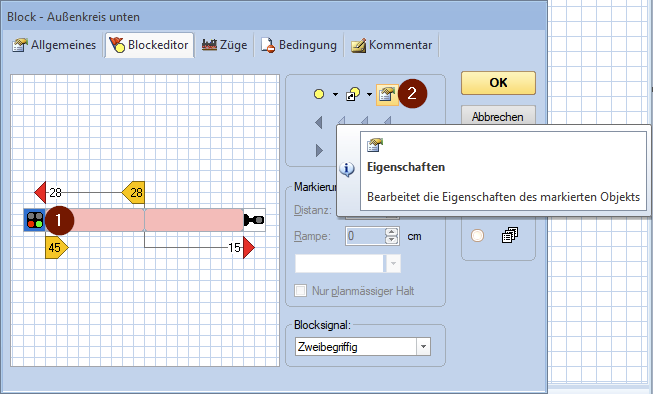Expand the yellow marker tool dropdown arrow
Image resolution: width=653 pixels, height=394 pixels.
tap(335, 95)
